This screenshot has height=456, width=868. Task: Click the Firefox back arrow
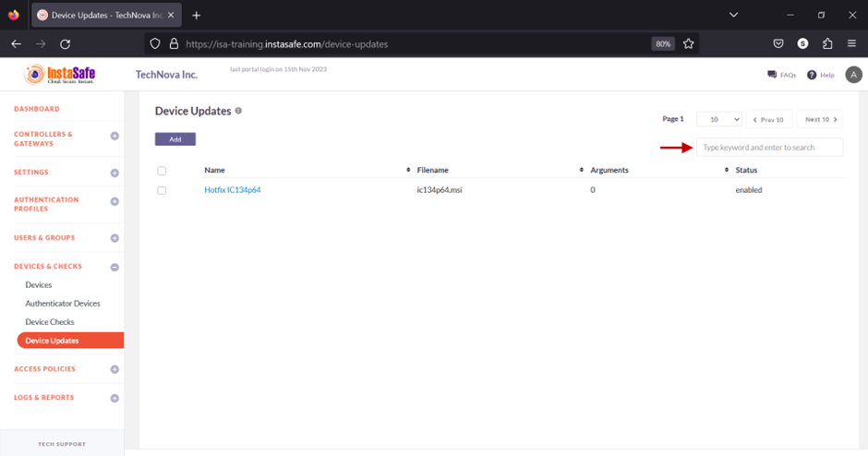(16, 43)
